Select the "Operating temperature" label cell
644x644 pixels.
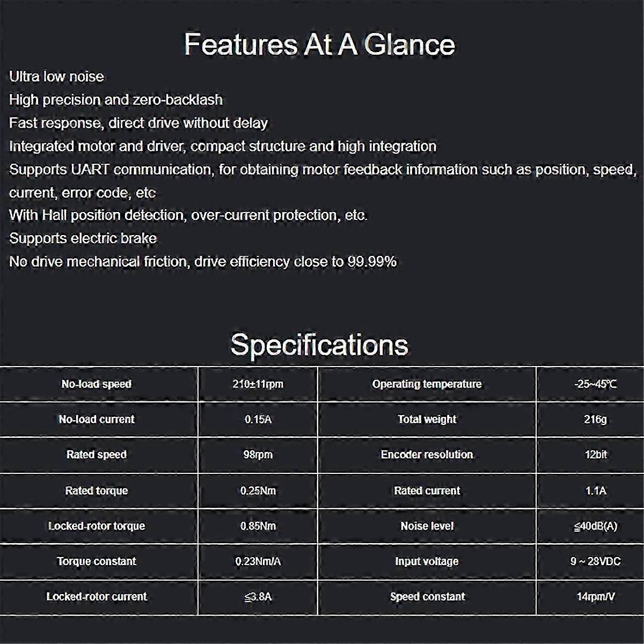427,384
